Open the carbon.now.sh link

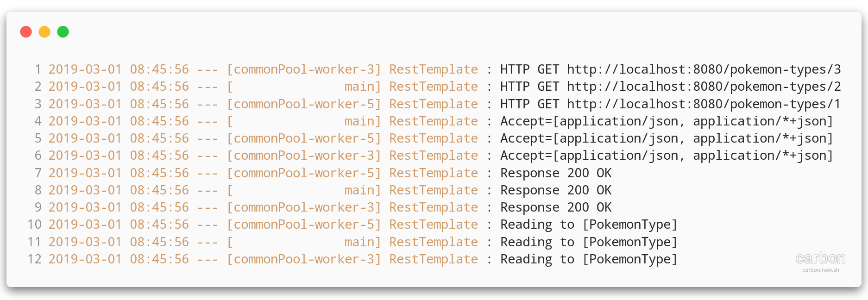pos(820,270)
